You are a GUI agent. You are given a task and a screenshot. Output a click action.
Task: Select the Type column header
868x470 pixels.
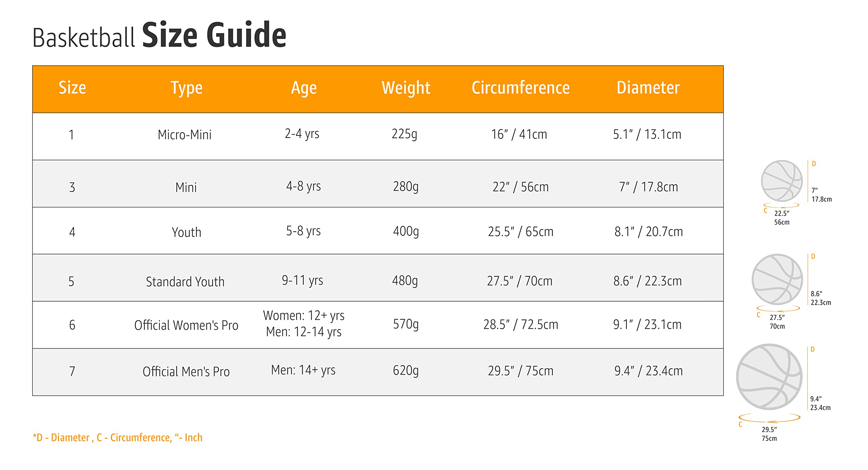186,88
